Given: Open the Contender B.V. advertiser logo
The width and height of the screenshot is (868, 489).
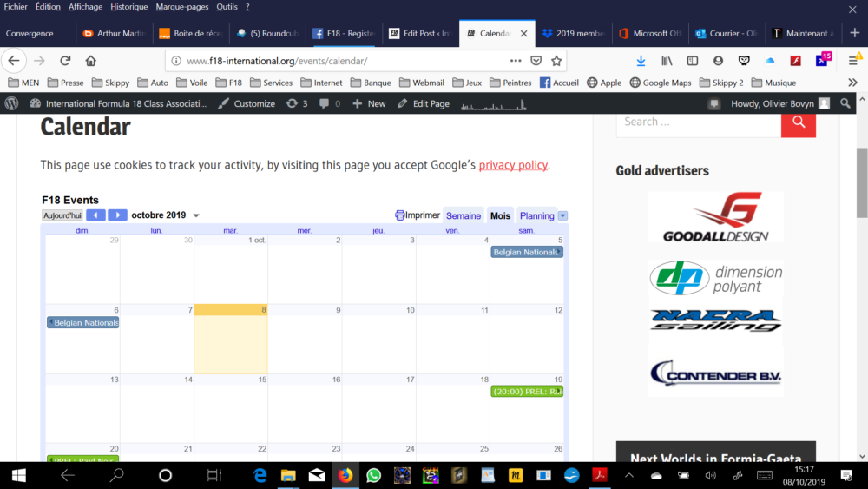Looking at the screenshot, I should pos(716,373).
